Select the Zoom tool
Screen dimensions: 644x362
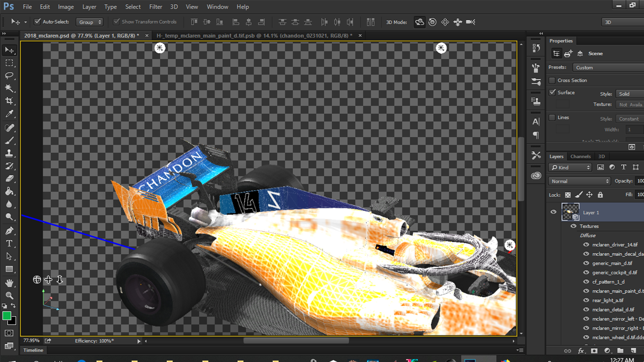pyautogui.click(x=9, y=296)
